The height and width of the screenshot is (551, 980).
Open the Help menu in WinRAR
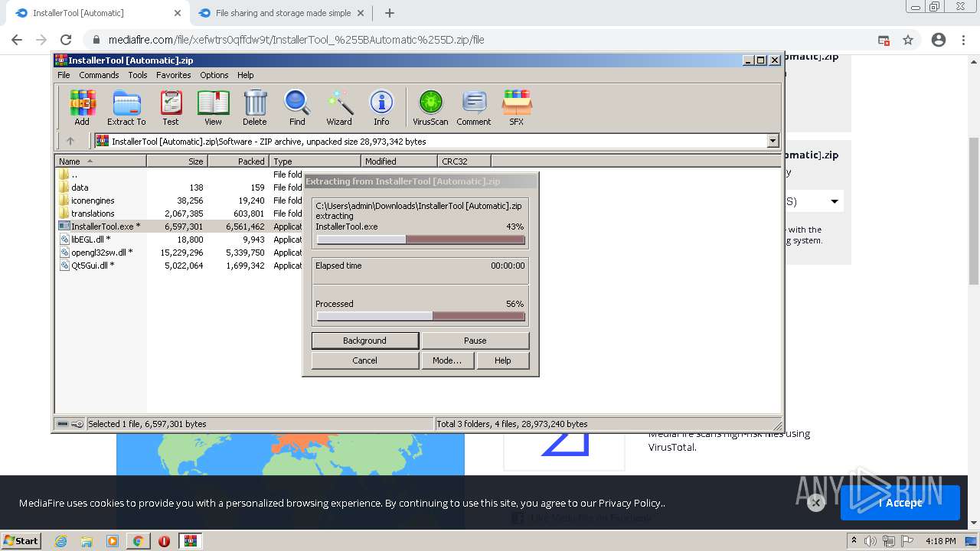[x=245, y=75]
